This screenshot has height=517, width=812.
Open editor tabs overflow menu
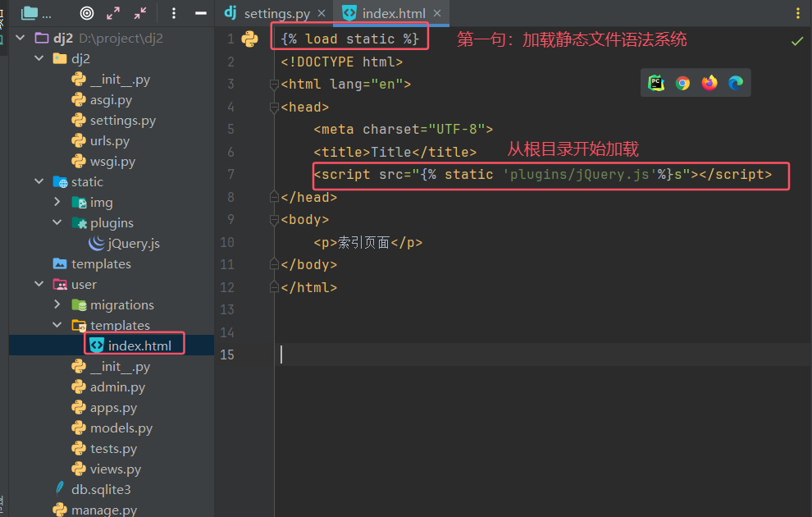(797, 13)
